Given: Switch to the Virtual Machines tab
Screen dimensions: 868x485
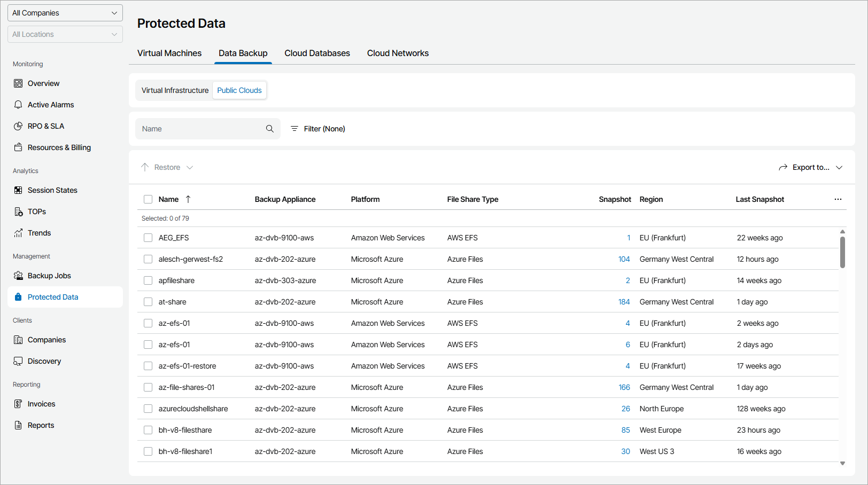Looking at the screenshot, I should (x=169, y=53).
